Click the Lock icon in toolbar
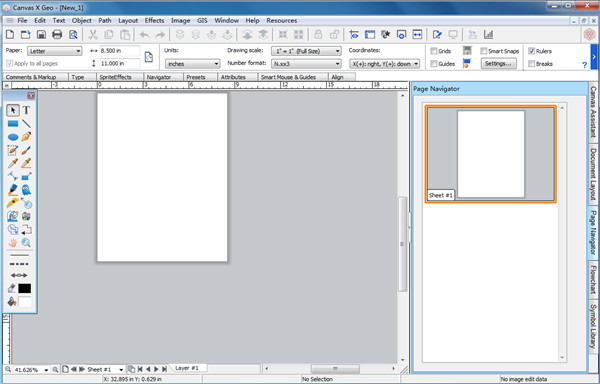 pyautogui.click(x=318, y=35)
